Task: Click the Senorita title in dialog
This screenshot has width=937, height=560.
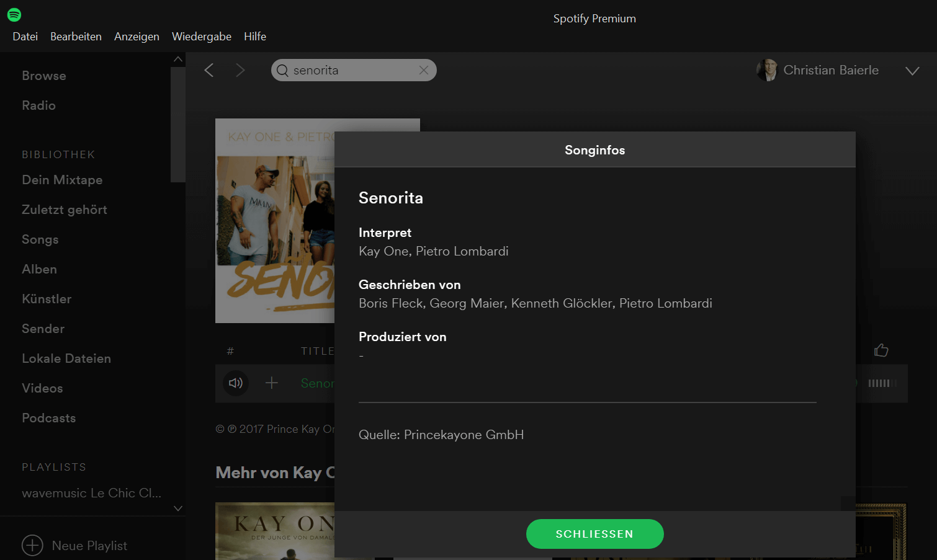Action: (x=391, y=198)
